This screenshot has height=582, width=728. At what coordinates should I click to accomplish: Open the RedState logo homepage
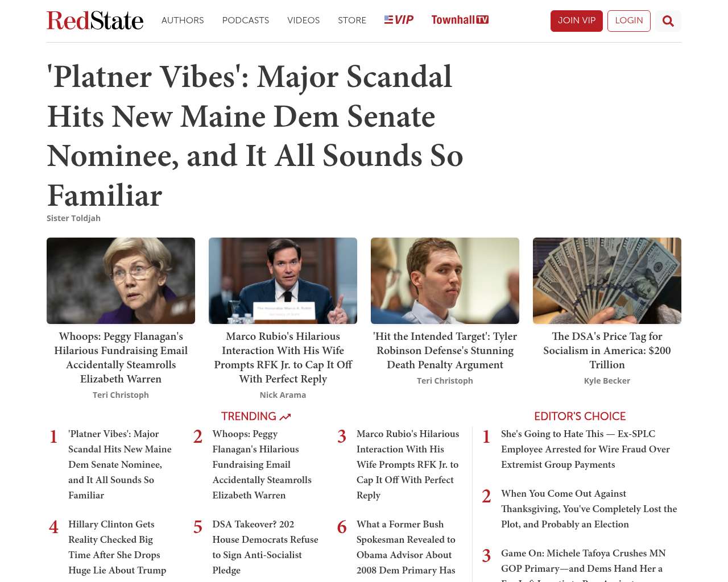coord(95,20)
